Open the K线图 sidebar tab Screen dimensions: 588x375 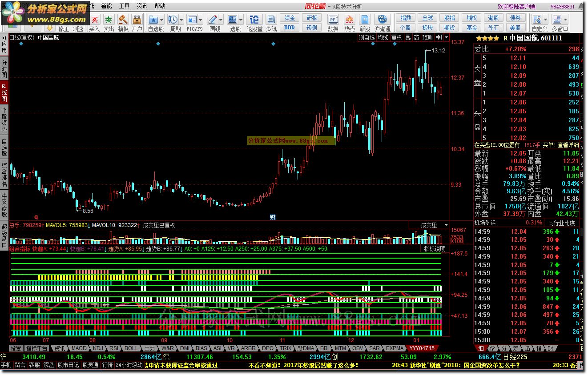point(4,92)
